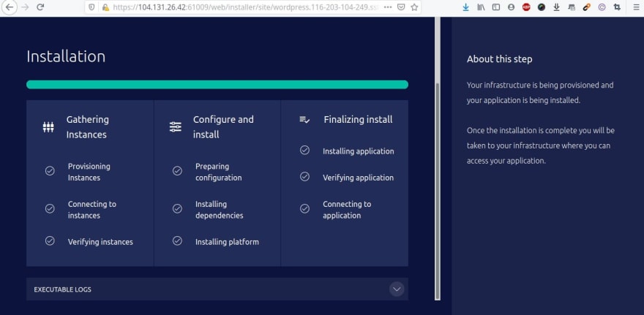The image size is (644, 315).
Task: Save page to Pocket
Action: coord(401,7)
